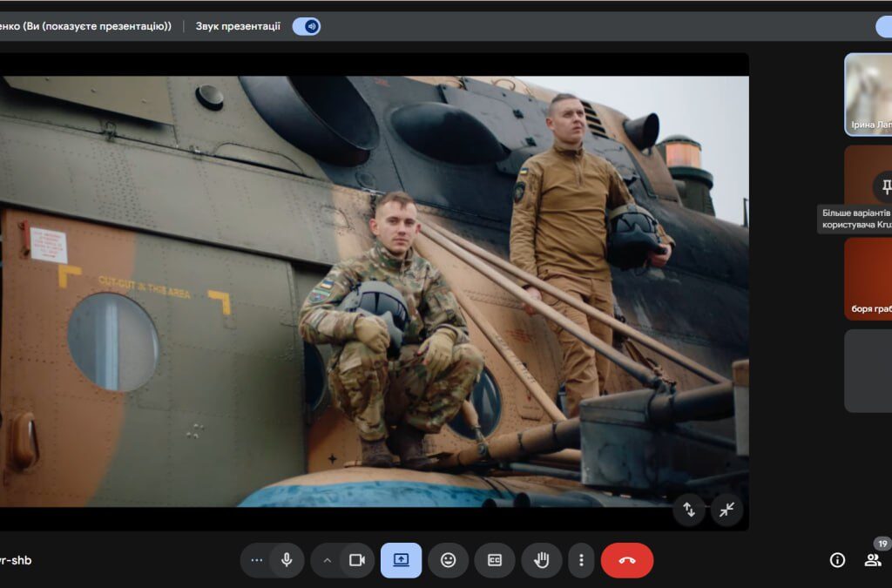This screenshot has height=588, width=892.
Task: Turn on closed captions
Action: coord(495,560)
